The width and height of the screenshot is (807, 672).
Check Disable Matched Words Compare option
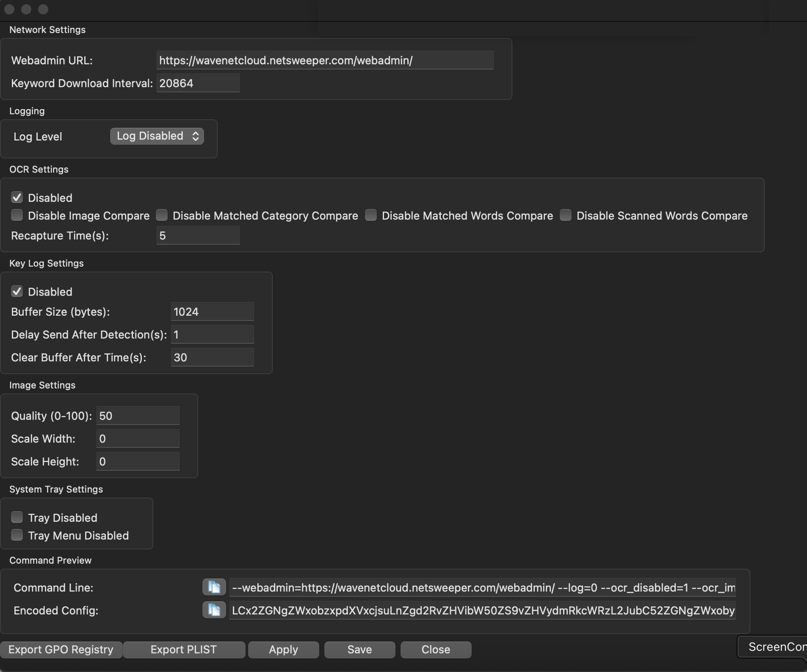click(x=371, y=215)
